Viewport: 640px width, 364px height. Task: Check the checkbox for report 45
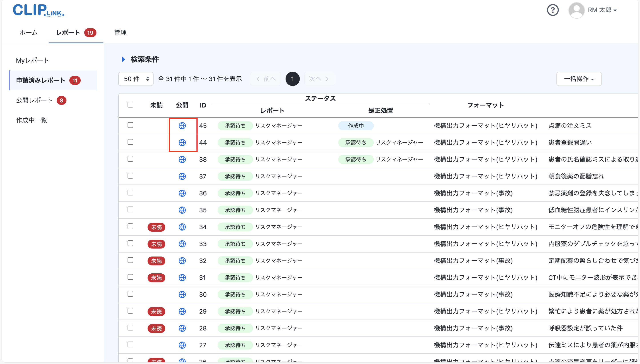tap(130, 125)
